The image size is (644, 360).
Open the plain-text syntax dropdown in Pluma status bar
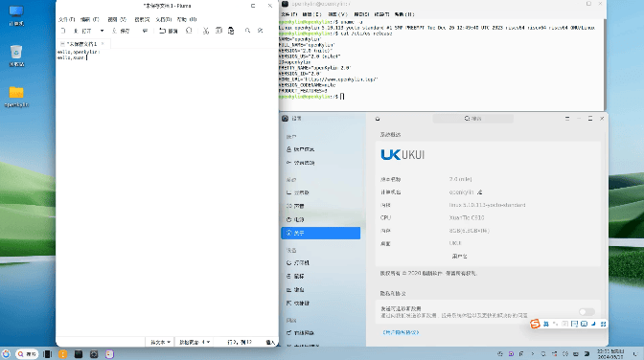coord(160,342)
